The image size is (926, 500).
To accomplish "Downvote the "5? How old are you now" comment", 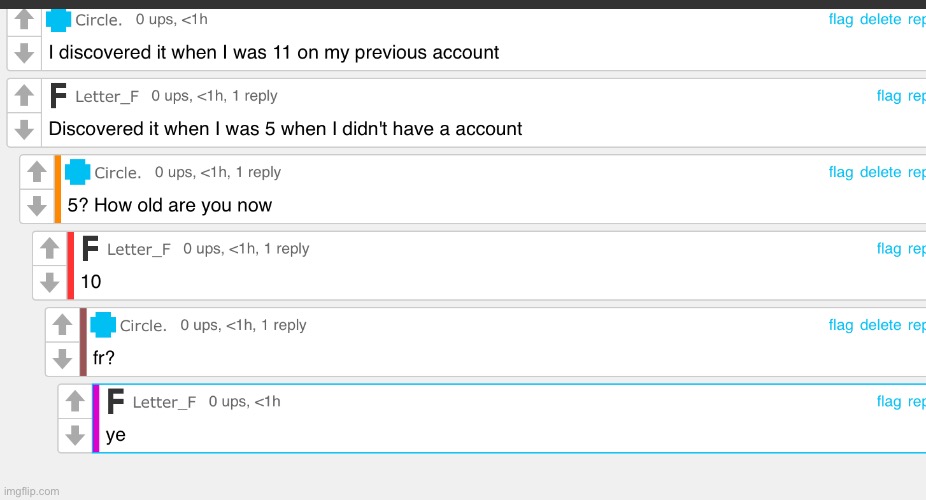I will click(37, 205).
